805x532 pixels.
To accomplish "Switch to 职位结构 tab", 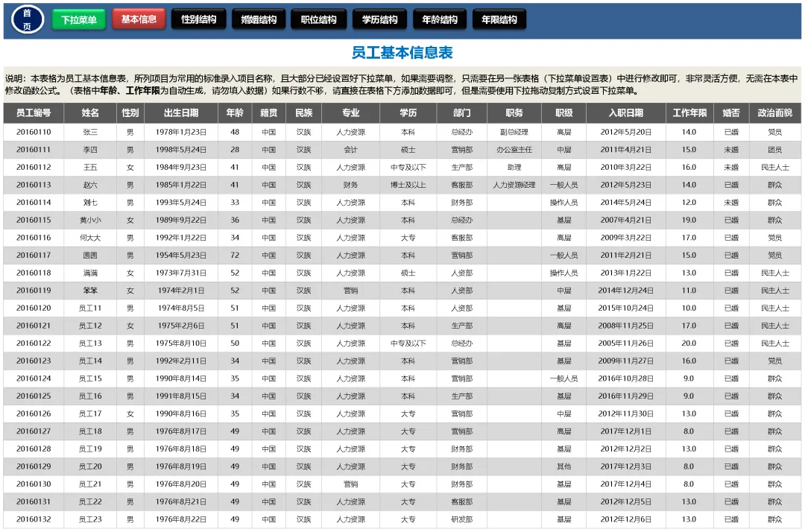I will [318, 19].
